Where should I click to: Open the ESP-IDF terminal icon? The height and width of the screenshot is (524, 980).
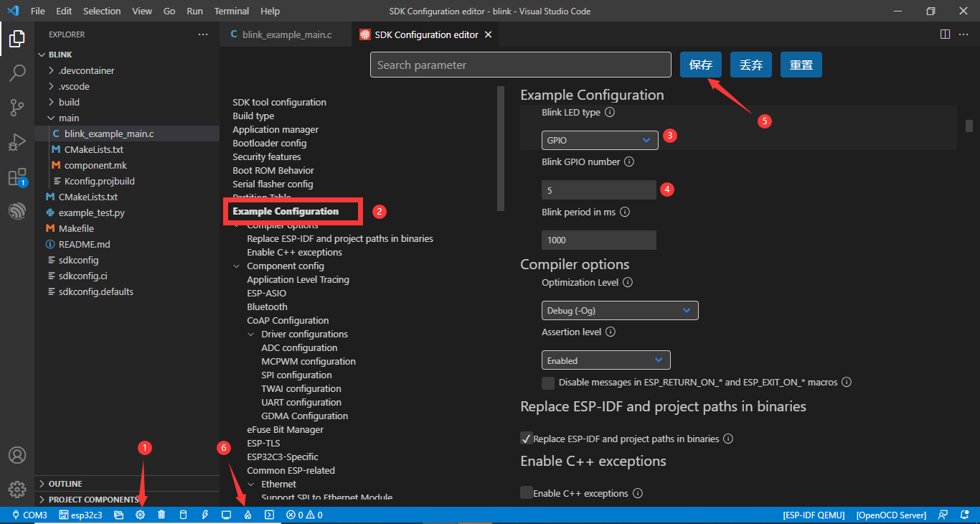(x=270, y=514)
